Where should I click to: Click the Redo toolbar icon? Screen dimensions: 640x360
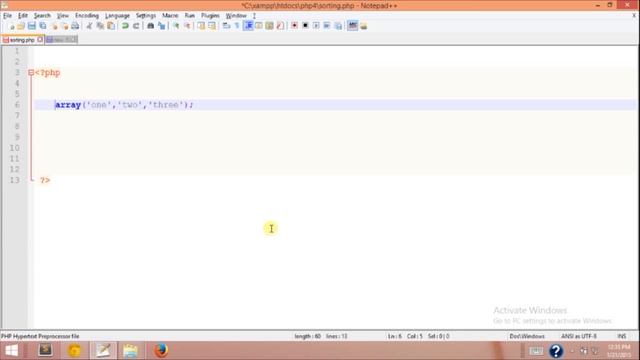pos(136,26)
